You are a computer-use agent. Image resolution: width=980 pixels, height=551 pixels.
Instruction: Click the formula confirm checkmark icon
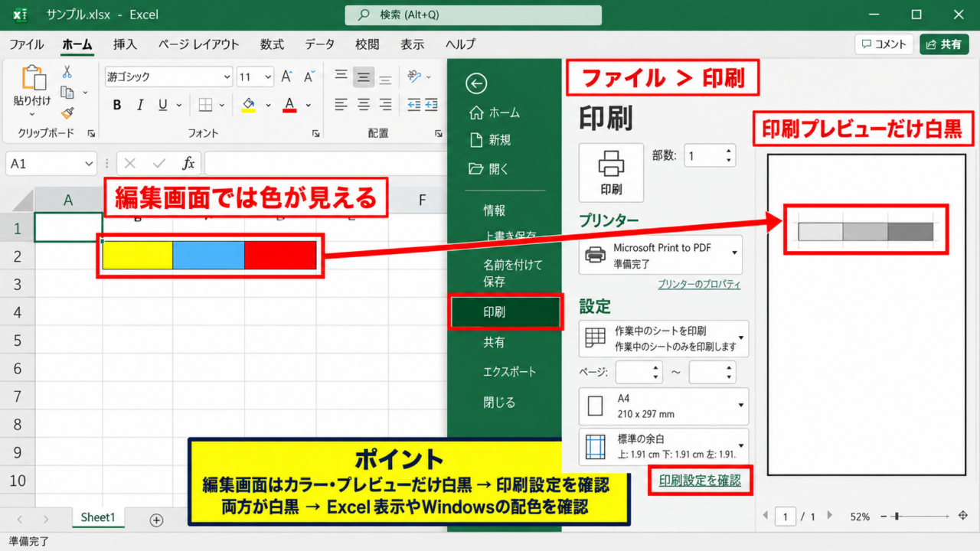pyautogui.click(x=159, y=164)
